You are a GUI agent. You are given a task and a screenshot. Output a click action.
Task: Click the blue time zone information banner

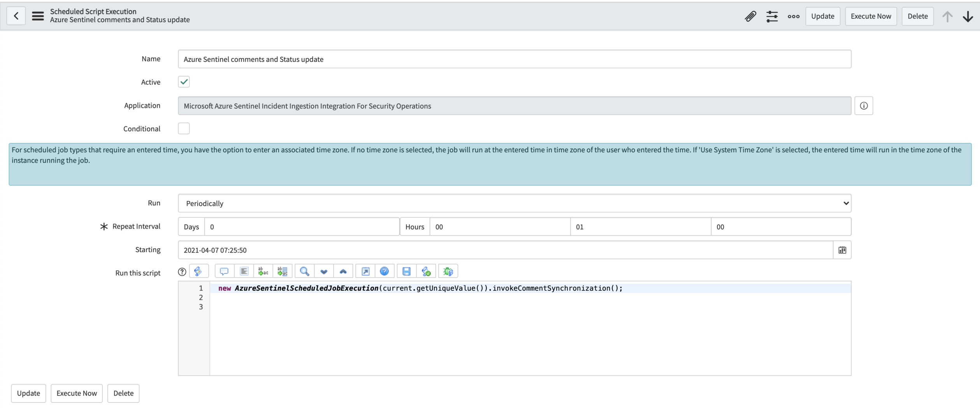[490, 164]
